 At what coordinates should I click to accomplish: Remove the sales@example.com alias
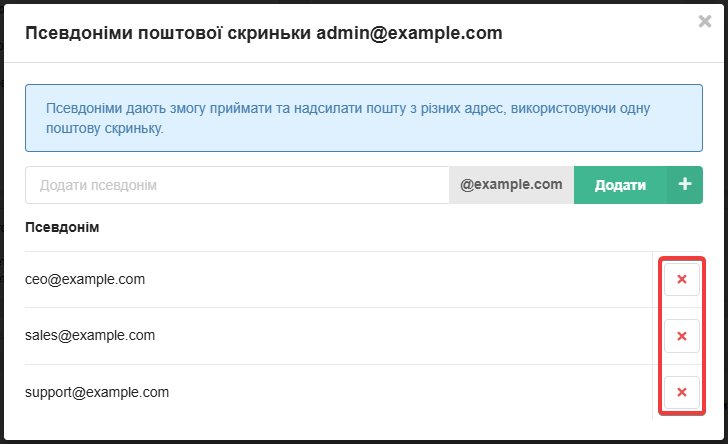pyautogui.click(x=682, y=336)
